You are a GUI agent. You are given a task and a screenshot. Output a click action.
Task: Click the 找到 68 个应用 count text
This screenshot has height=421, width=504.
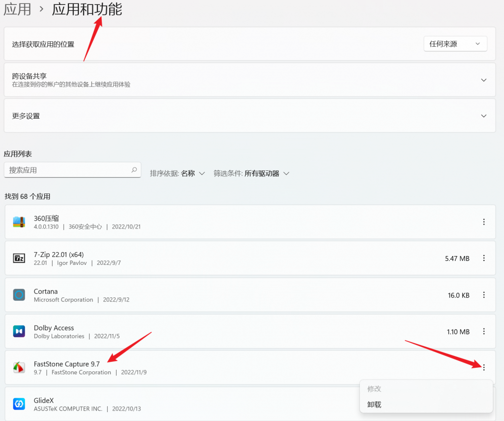coord(28,196)
